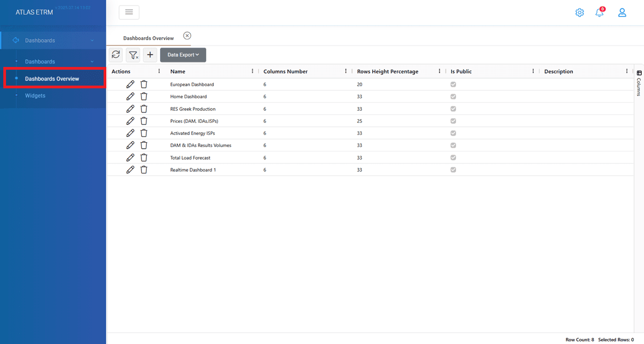This screenshot has height=344, width=644.
Task: Click the Selected Rows: 0 status text
Action: 615,340
